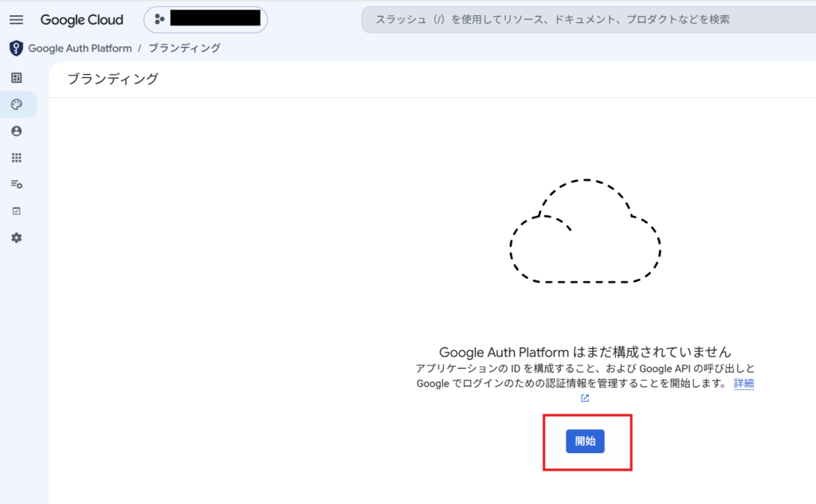This screenshot has width=816, height=504.
Task: Go to Google Auth Platform breadcrumb
Action: click(x=80, y=49)
